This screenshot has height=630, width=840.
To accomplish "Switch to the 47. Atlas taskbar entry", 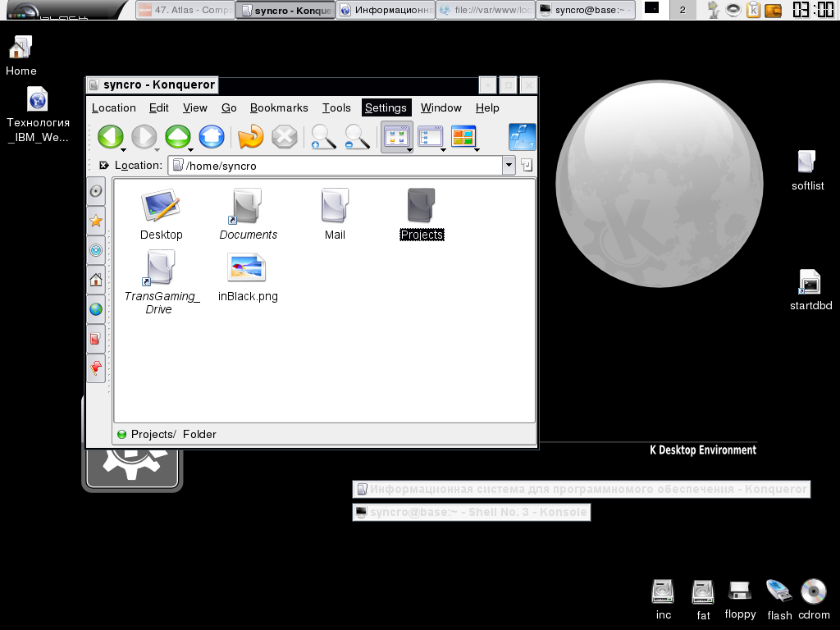I will click(x=185, y=10).
